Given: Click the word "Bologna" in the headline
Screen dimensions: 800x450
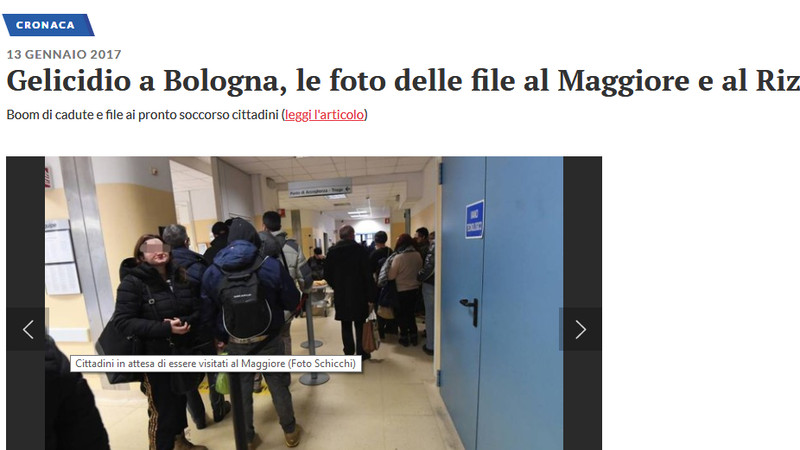Looking at the screenshot, I should click(x=224, y=81).
